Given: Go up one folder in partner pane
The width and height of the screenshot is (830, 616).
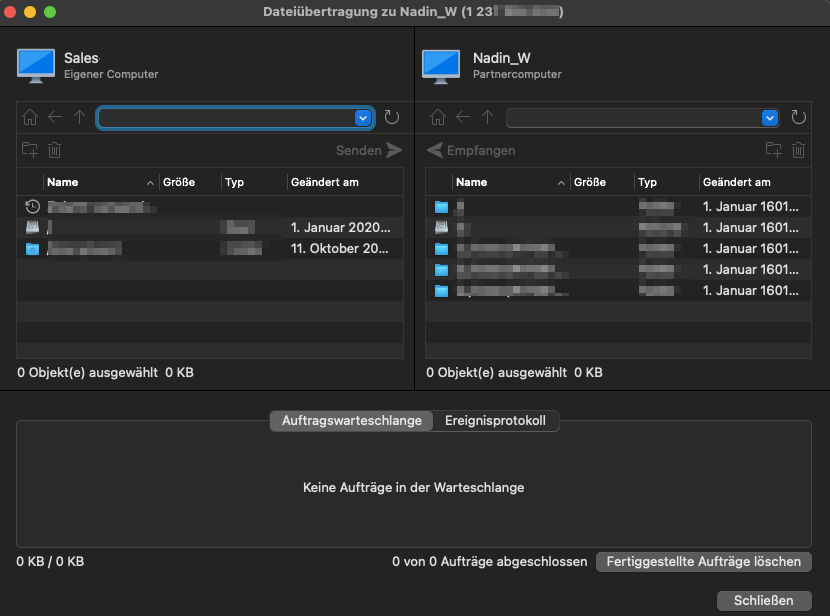Looking at the screenshot, I should (488, 117).
